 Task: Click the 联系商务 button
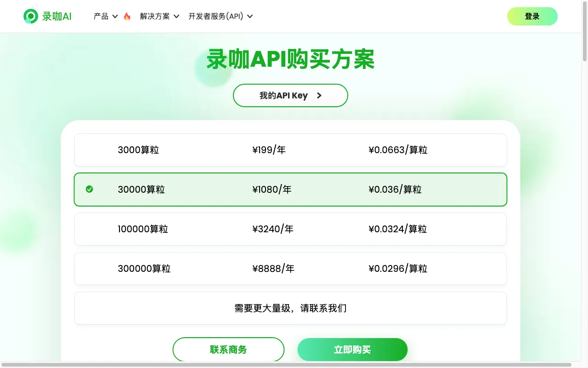(228, 350)
